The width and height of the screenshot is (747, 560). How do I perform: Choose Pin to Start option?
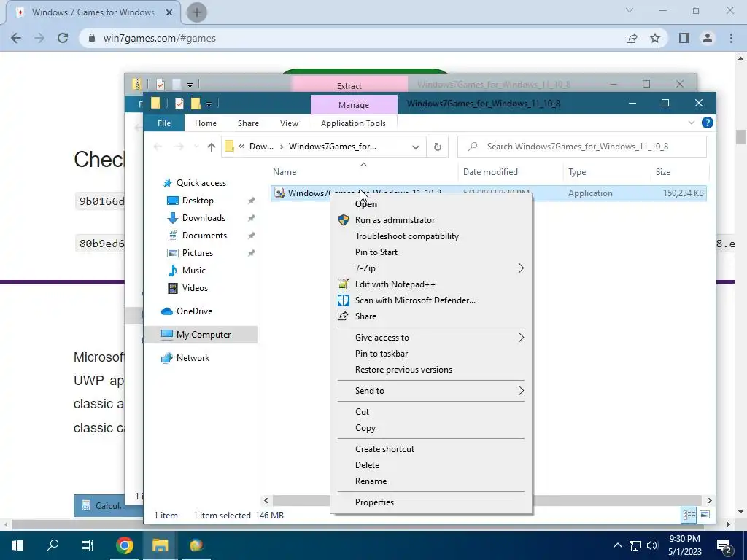[376, 252]
